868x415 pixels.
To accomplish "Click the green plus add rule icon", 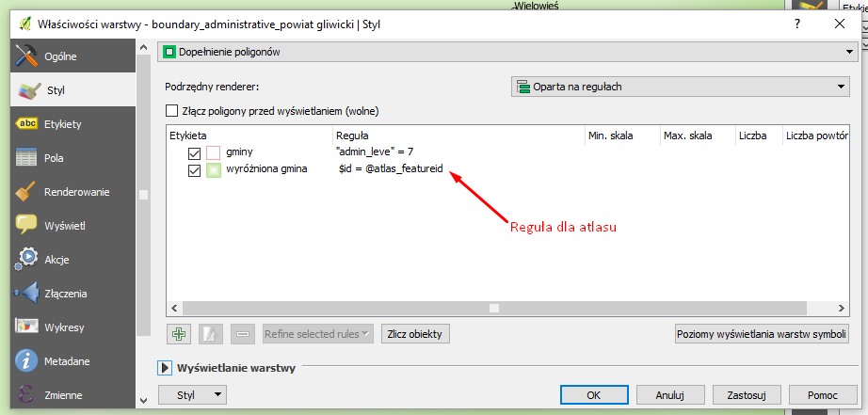I will (x=180, y=333).
